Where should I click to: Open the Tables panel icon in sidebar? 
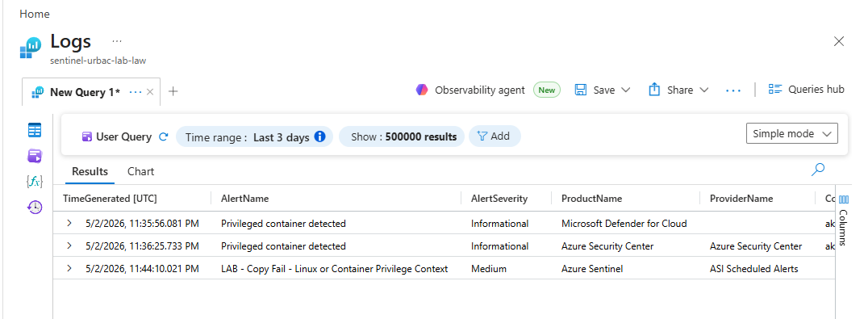click(35, 131)
